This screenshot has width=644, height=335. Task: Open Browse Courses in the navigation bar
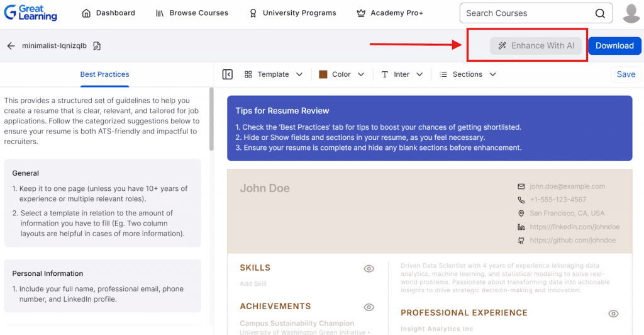pyautogui.click(x=192, y=13)
